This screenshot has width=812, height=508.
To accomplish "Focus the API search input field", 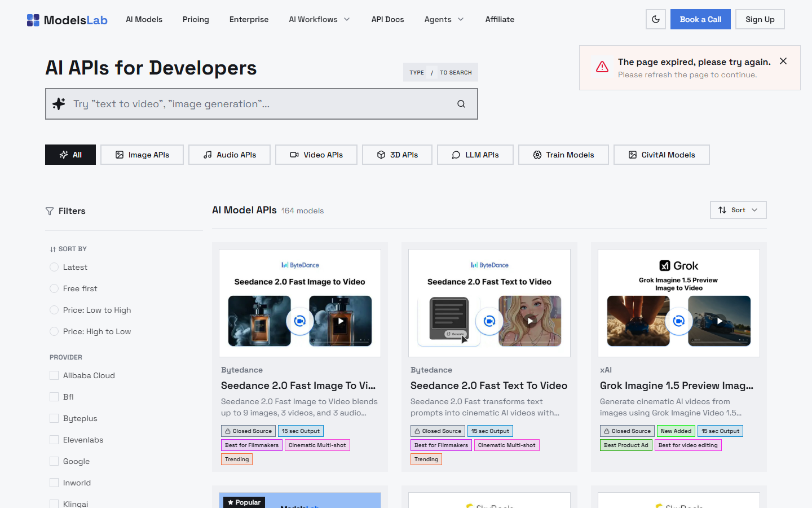I will 262,104.
